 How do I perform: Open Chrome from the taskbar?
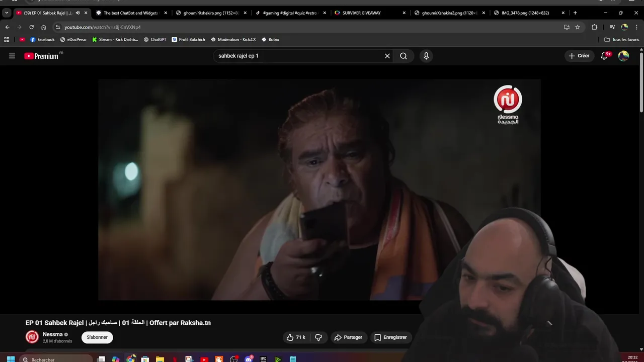(x=131, y=359)
